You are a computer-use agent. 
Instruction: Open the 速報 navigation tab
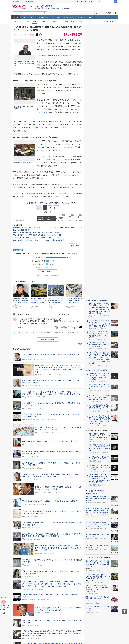(x=24, y=17)
